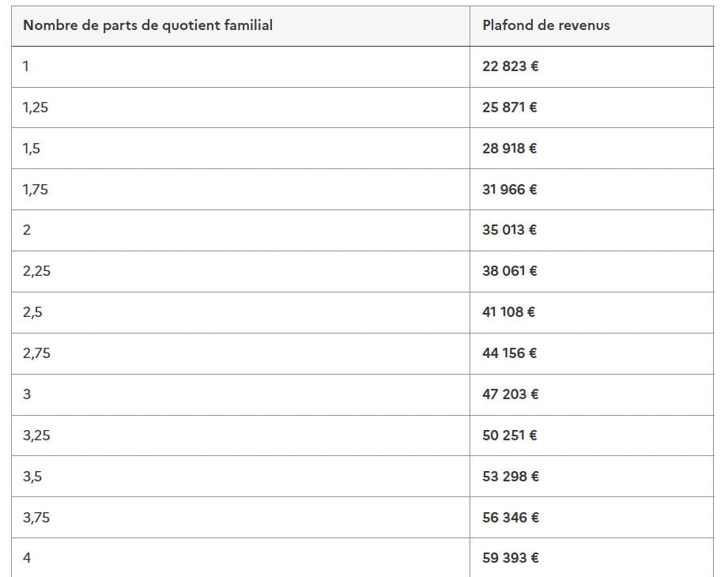
Task: Select the 1,25 parts cell
Action: click(x=36, y=107)
